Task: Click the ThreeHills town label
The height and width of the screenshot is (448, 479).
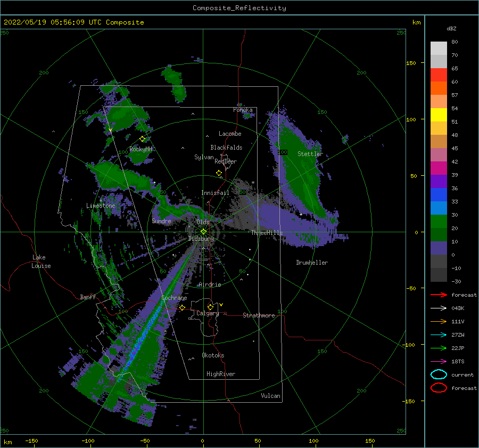Action: (x=267, y=233)
